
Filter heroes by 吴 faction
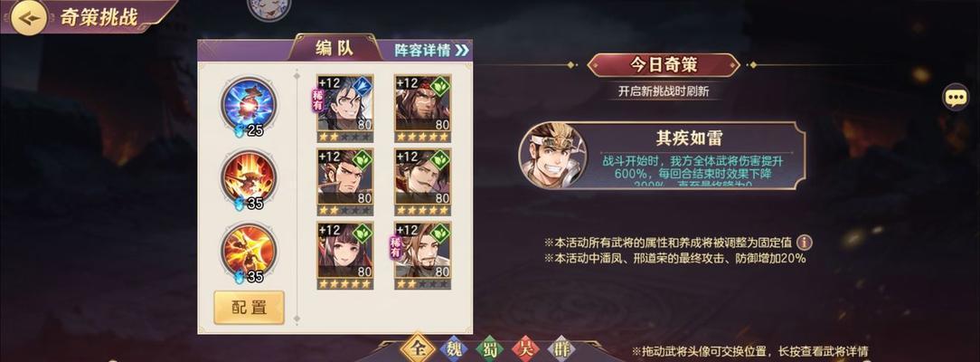[525, 350]
